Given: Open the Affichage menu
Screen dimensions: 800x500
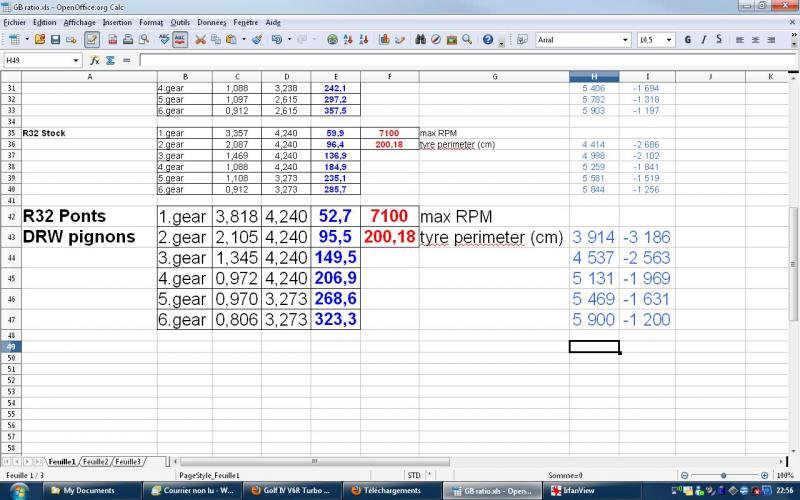Looking at the screenshot, I should [80, 22].
